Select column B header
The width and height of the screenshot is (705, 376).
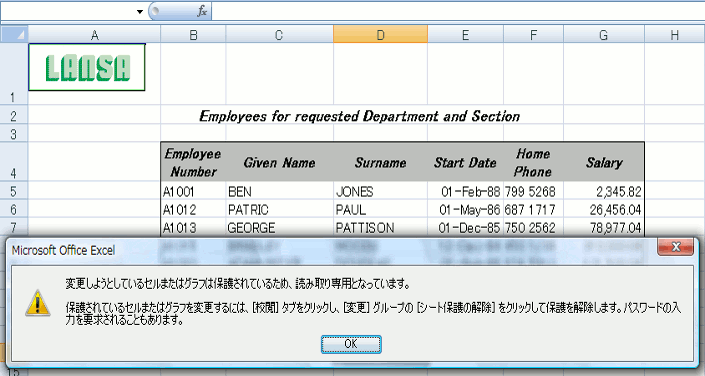[x=193, y=35]
